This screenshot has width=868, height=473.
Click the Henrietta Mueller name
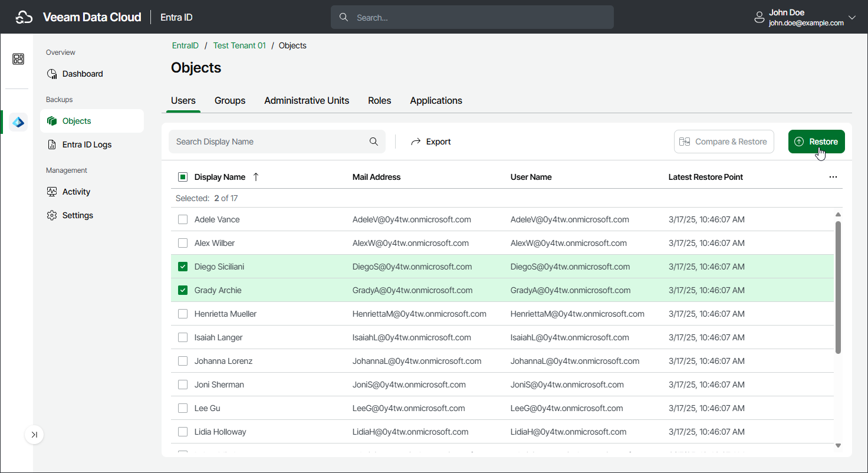tap(225, 314)
